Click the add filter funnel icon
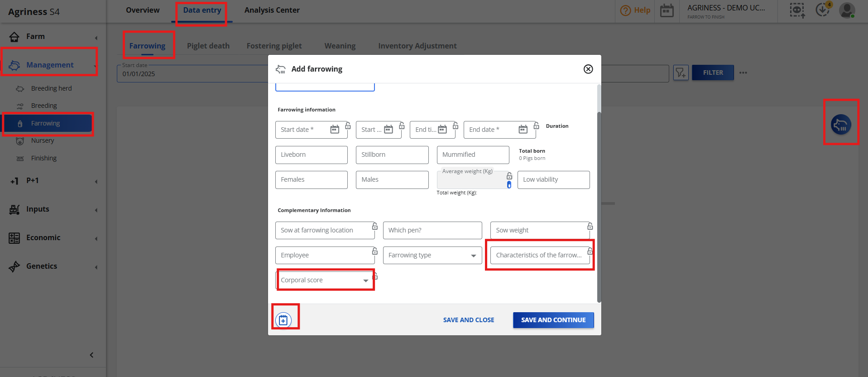 point(681,72)
